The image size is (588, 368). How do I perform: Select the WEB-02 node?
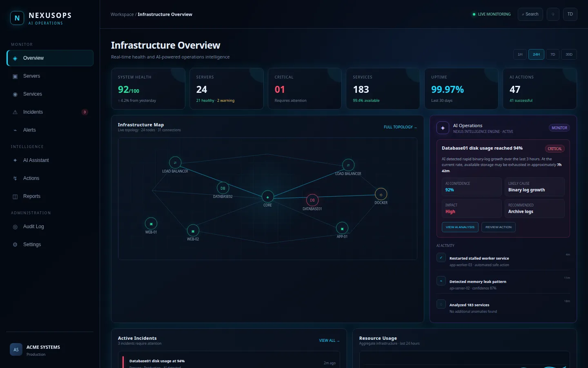(193, 231)
